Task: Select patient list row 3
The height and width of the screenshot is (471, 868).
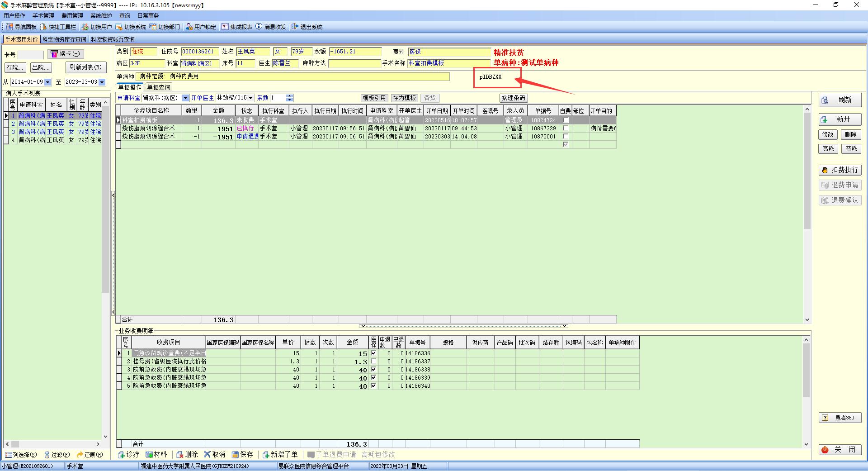Action: tap(53, 132)
